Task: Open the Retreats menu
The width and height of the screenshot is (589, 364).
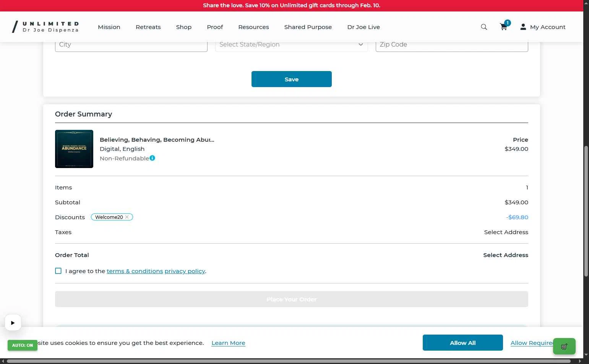Action: pyautogui.click(x=148, y=27)
